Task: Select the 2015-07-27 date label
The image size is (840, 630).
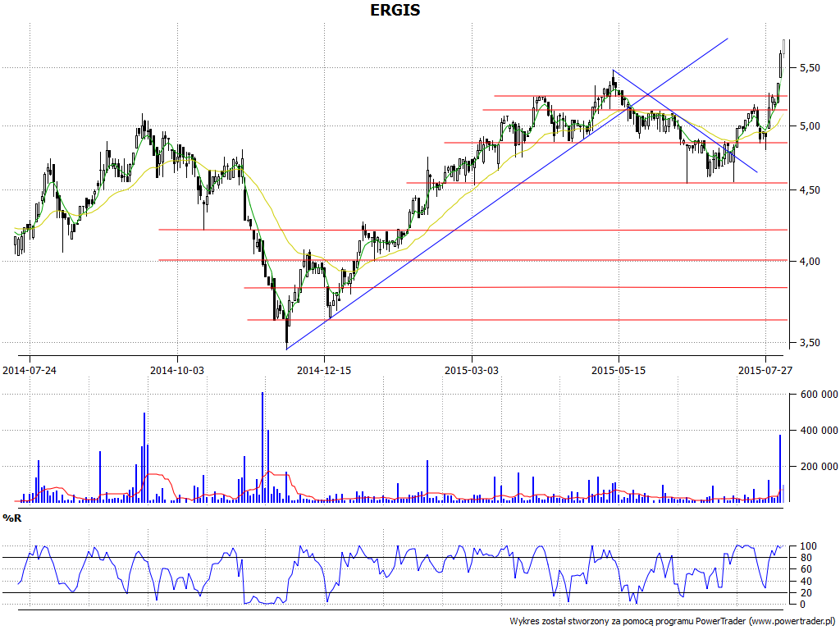Action: (765, 370)
